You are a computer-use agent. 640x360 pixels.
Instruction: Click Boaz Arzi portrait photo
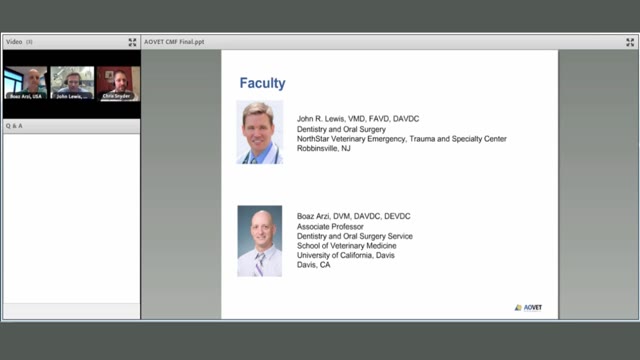[260, 241]
